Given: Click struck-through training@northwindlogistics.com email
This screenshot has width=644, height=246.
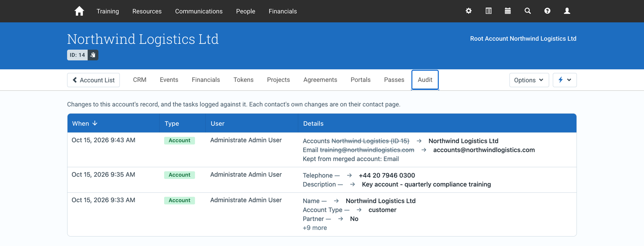Looking at the screenshot, I should point(367,150).
